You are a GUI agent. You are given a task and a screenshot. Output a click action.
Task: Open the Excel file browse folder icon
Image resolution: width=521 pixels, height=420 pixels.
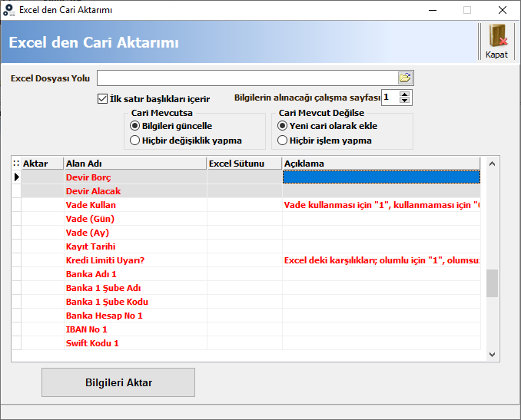coord(405,78)
